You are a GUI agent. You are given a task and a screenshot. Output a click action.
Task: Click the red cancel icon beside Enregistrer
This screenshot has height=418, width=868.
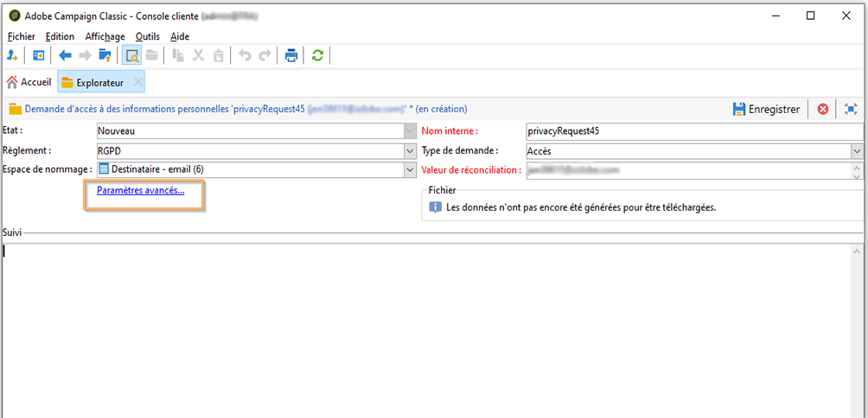pos(822,109)
